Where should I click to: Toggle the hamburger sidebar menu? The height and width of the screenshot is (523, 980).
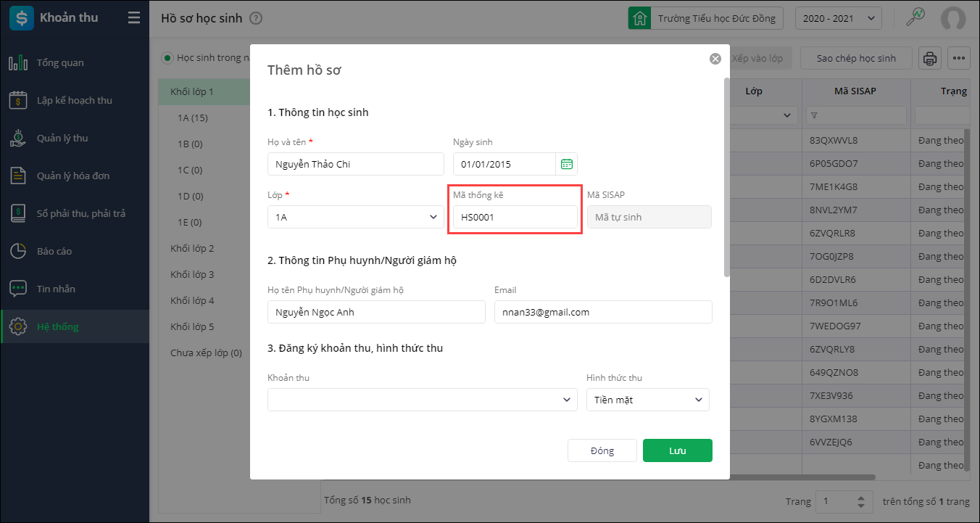coord(134,18)
